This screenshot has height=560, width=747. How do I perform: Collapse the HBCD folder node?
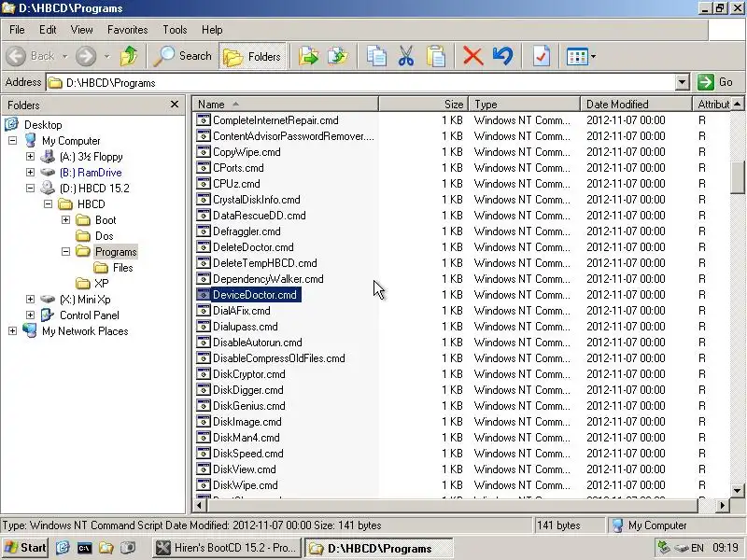pyautogui.click(x=49, y=203)
